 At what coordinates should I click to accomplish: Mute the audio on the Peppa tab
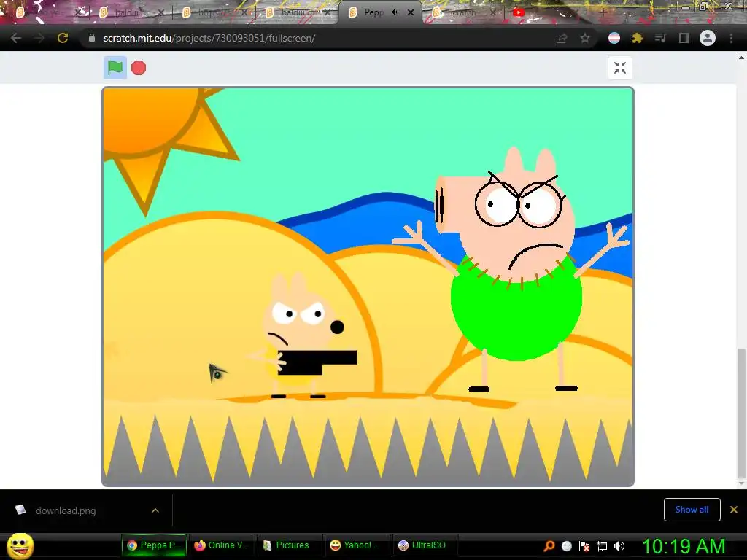tap(395, 12)
